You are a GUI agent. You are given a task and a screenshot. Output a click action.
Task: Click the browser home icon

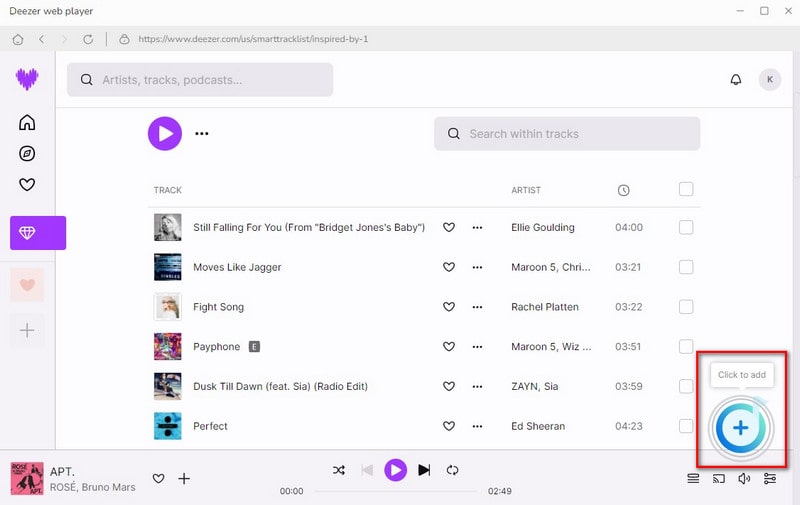coord(18,39)
